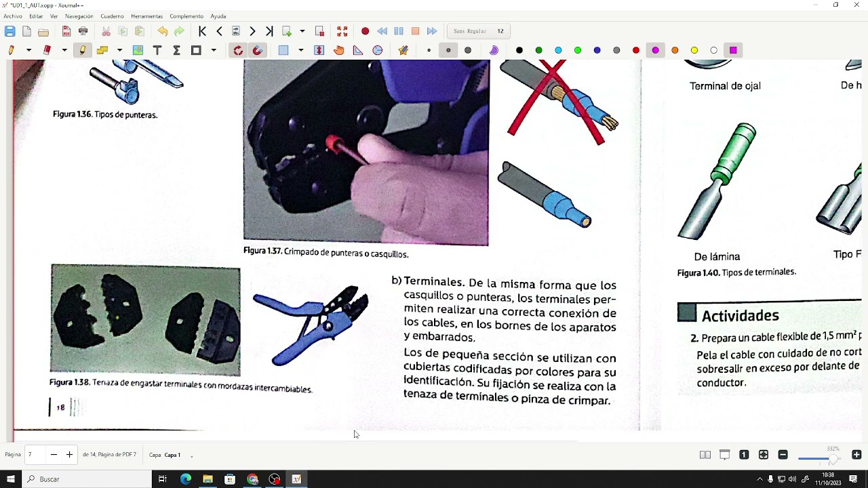Select the Hand tool

(338, 50)
